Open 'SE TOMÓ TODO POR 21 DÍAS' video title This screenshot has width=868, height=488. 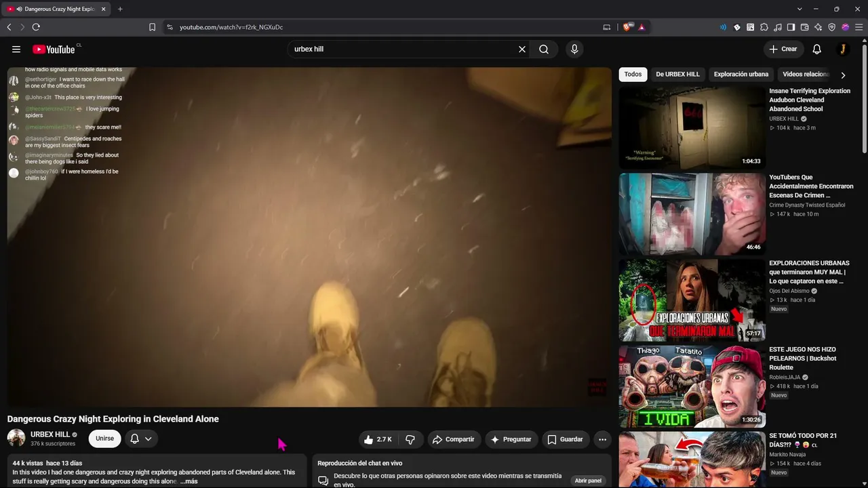pos(803,440)
